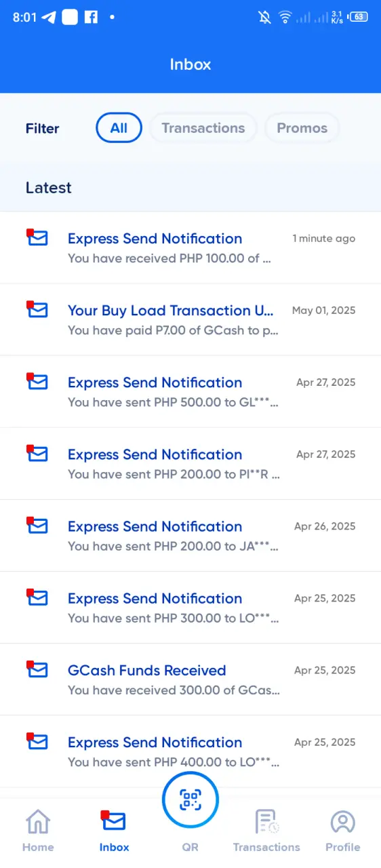Open message about PHP 300.00 sent to LO
Viewport: 381px width, 868px height.
(x=190, y=607)
